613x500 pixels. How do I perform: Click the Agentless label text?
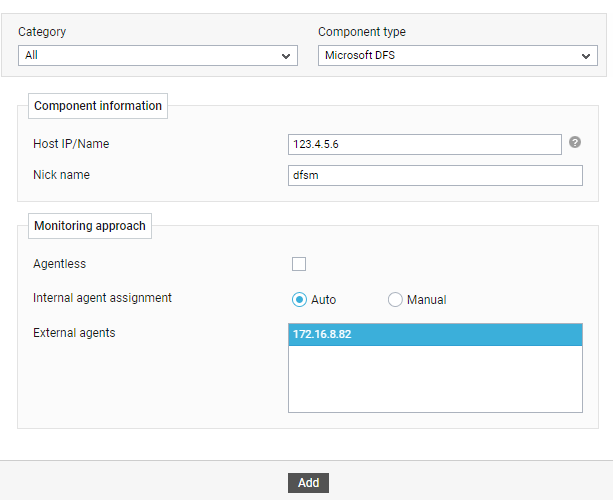point(59,264)
